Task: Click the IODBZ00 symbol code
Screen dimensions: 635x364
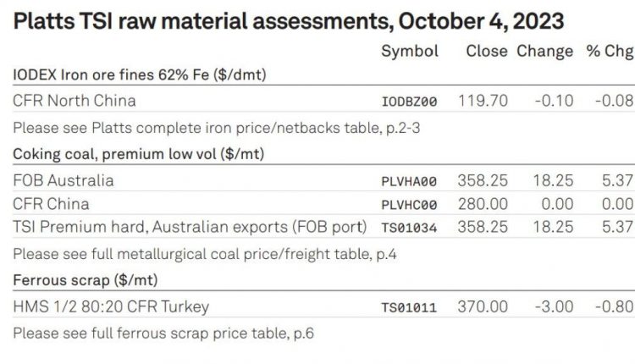Action: 409,102
